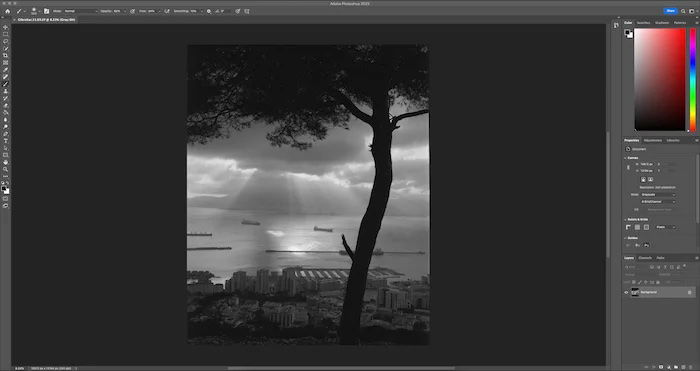Select the Lasso tool
Image resolution: width=700 pixels, height=371 pixels.
click(x=5, y=42)
